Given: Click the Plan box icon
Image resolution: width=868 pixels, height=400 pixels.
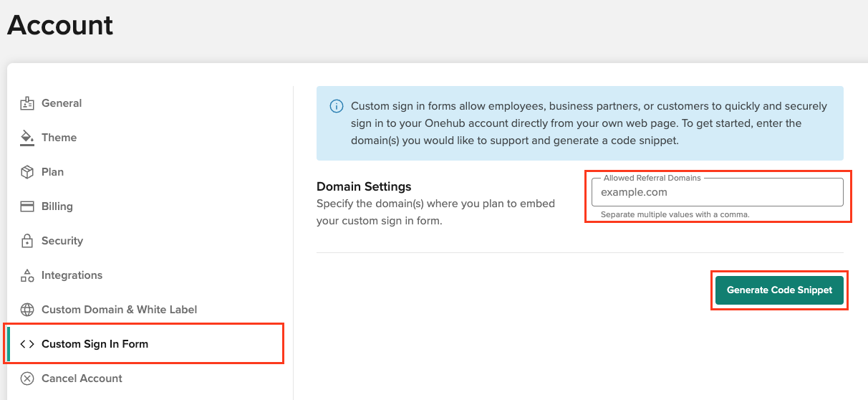Looking at the screenshot, I should pos(27,172).
